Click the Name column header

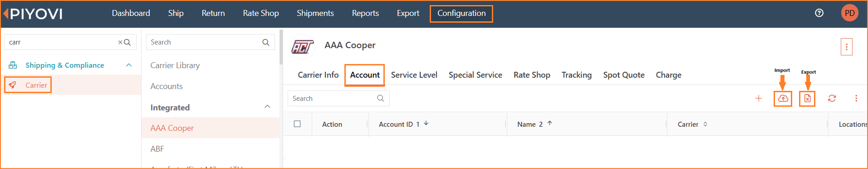tap(526, 124)
